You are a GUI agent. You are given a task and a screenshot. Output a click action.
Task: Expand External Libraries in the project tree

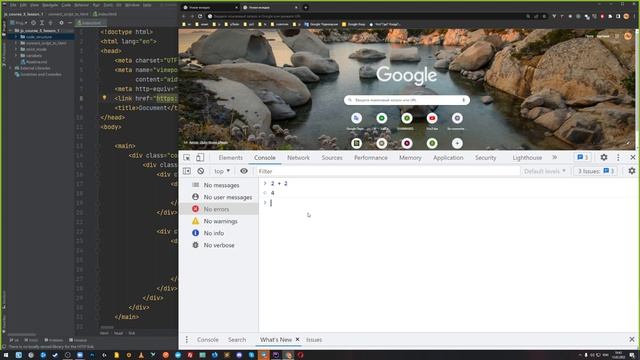(11, 68)
